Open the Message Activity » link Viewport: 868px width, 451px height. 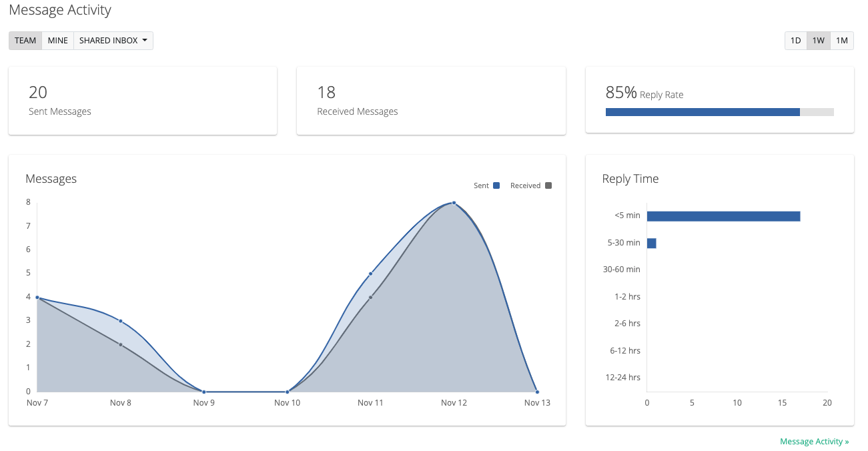(x=814, y=442)
